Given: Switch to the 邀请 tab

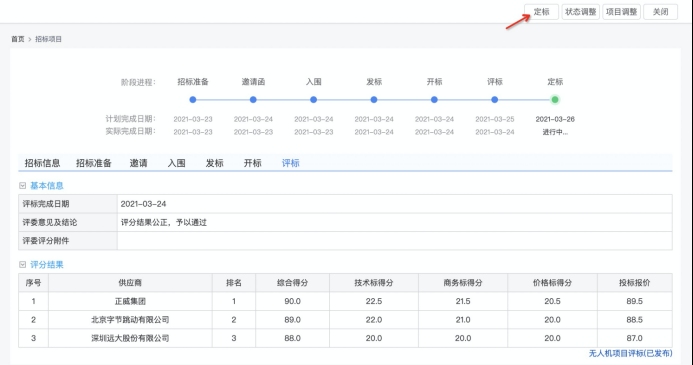Looking at the screenshot, I should [x=138, y=163].
